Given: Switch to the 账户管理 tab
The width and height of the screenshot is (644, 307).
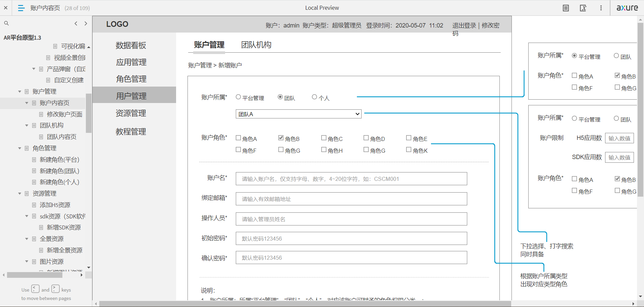Looking at the screenshot, I should (x=209, y=45).
